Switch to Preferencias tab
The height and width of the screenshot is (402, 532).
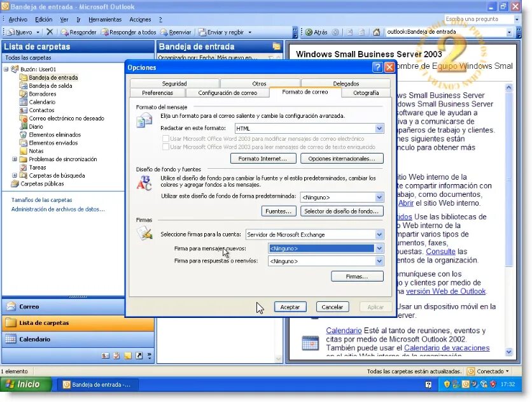tap(157, 92)
